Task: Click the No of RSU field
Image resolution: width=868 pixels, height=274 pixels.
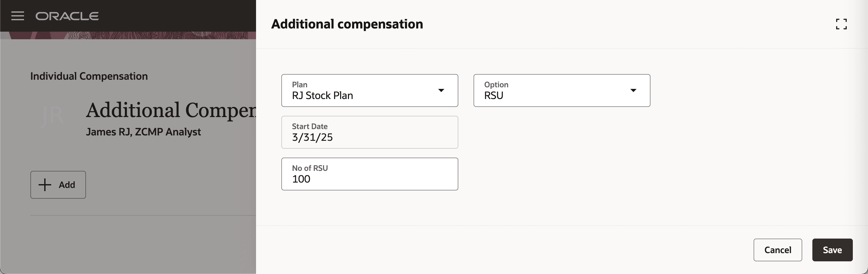Action: pyautogui.click(x=370, y=174)
